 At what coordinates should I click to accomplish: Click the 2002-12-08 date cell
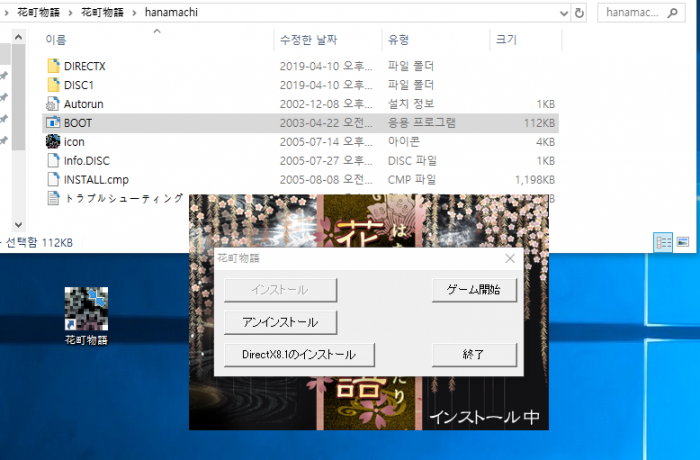tap(326, 104)
